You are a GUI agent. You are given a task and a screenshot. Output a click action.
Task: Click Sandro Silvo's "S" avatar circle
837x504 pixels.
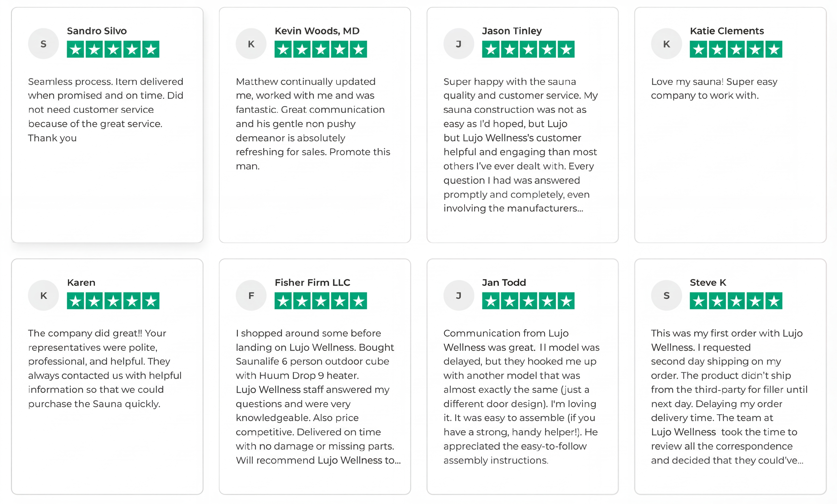(x=43, y=44)
